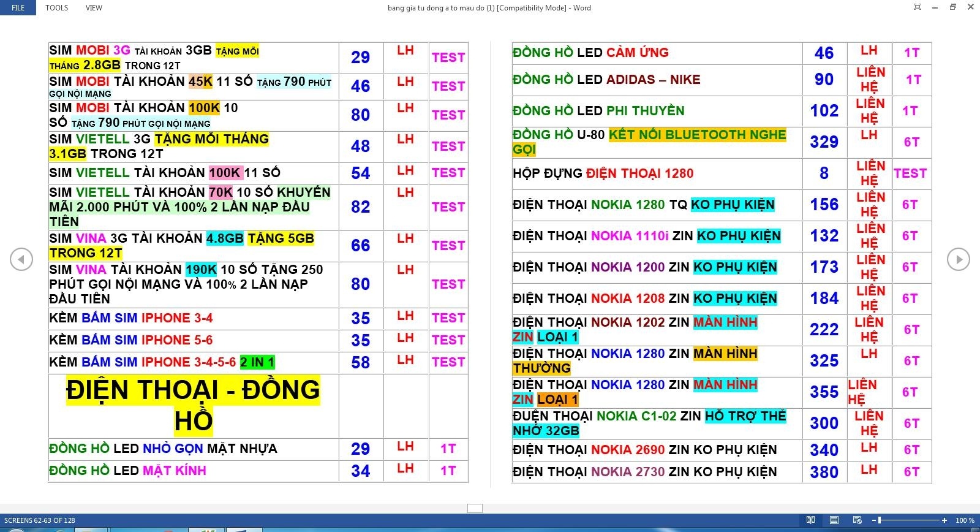Restore down the Word window
The height and width of the screenshot is (532, 980).
click(x=952, y=7)
